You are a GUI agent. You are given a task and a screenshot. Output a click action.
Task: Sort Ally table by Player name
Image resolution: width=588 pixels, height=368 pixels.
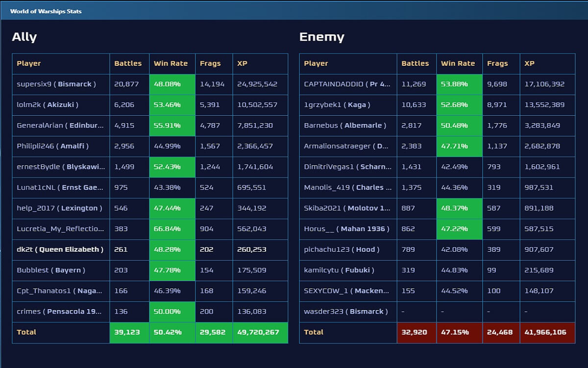click(x=29, y=63)
